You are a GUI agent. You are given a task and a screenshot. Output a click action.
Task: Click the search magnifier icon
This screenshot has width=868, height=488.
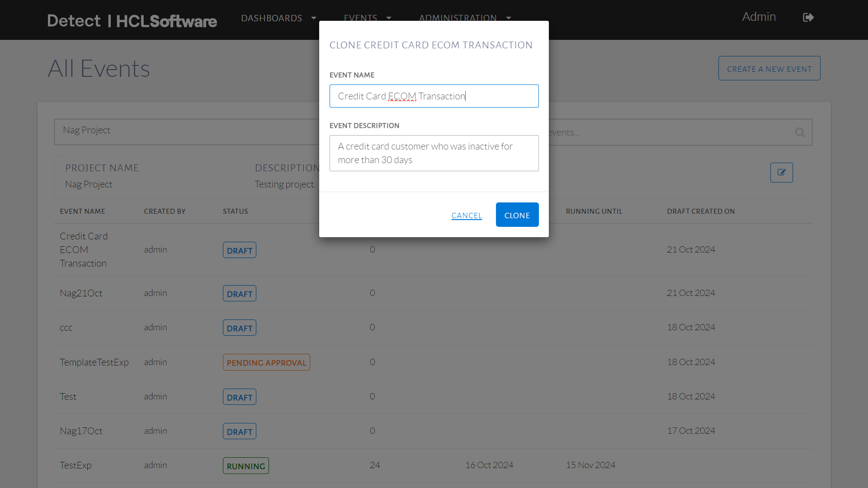tap(800, 132)
